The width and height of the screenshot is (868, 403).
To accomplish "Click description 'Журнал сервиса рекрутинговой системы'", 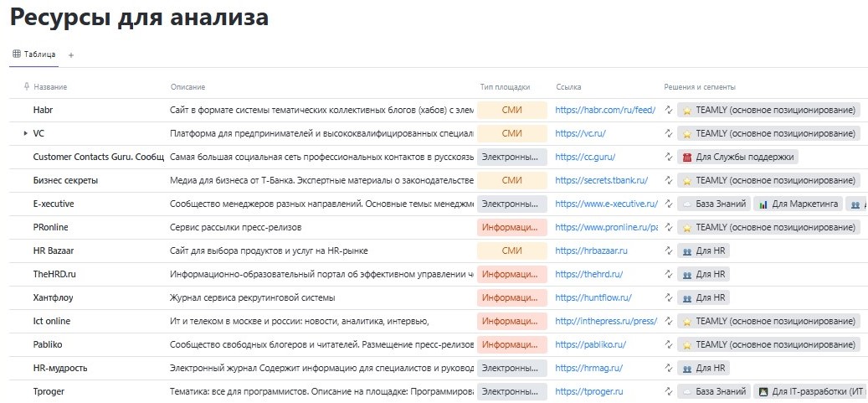I will point(253,297).
